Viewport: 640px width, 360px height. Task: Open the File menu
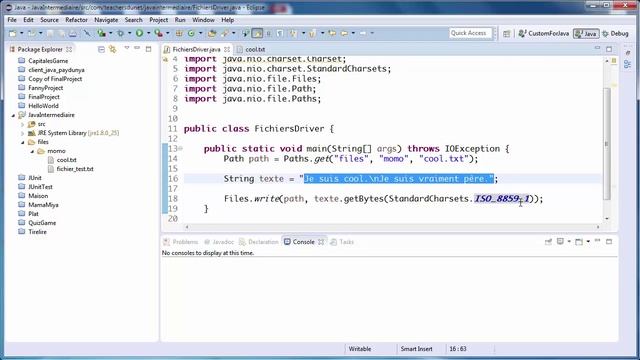12,20
